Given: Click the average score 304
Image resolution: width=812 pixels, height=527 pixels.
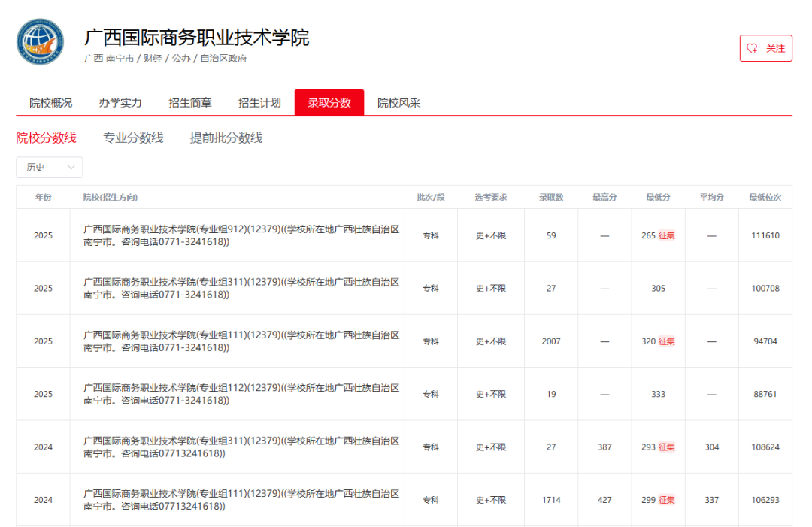Looking at the screenshot, I should (x=712, y=447).
